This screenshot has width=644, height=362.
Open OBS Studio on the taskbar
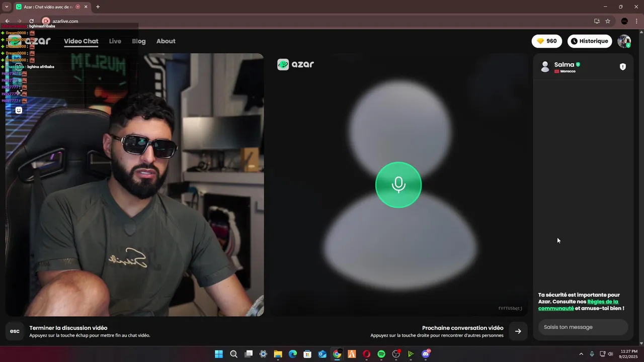(x=396, y=354)
